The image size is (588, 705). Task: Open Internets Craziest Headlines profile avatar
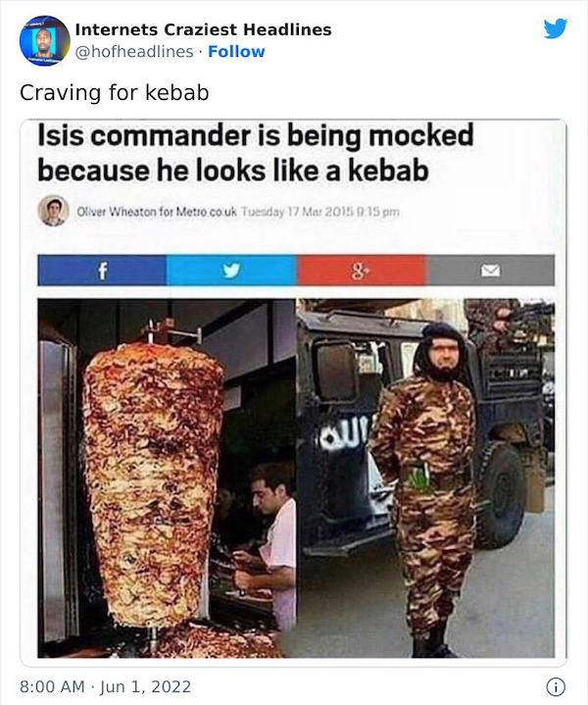(x=44, y=41)
